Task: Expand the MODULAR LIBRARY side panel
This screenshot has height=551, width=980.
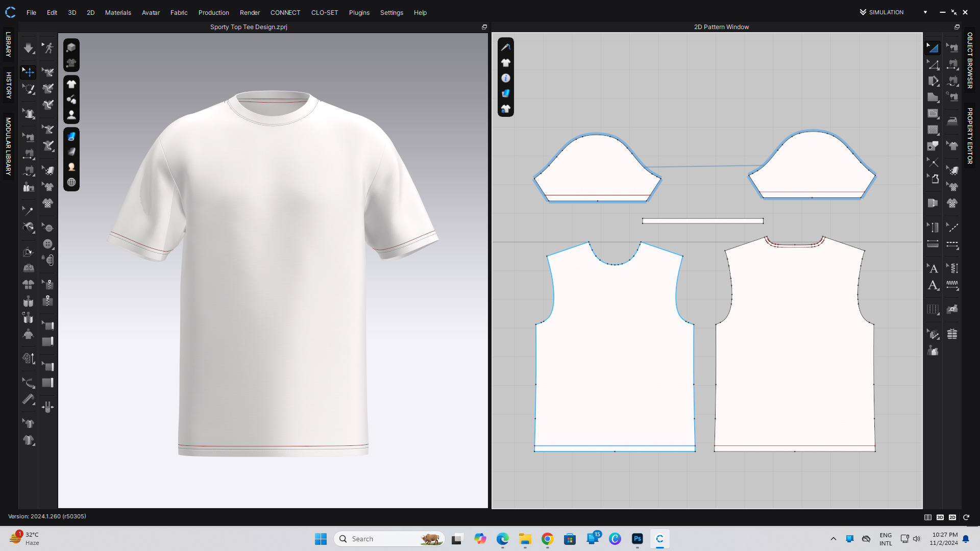Action: [x=8, y=146]
